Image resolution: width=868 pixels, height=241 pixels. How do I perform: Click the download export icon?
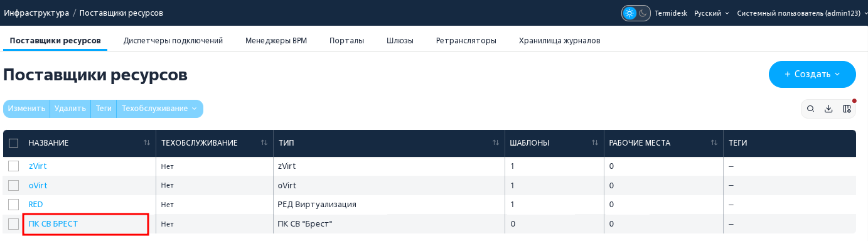828,109
